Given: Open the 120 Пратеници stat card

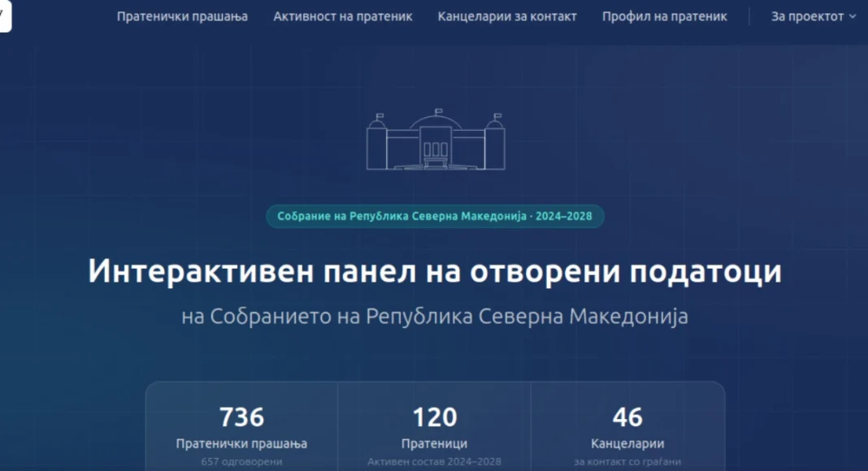Looking at the screenshot, I should (435, 426).
